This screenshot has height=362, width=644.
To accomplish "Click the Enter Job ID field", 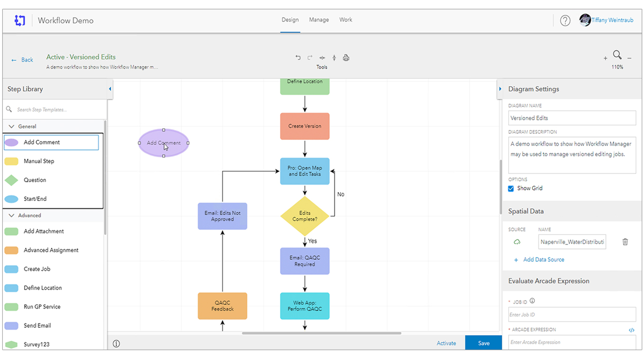I will [572, 315].
